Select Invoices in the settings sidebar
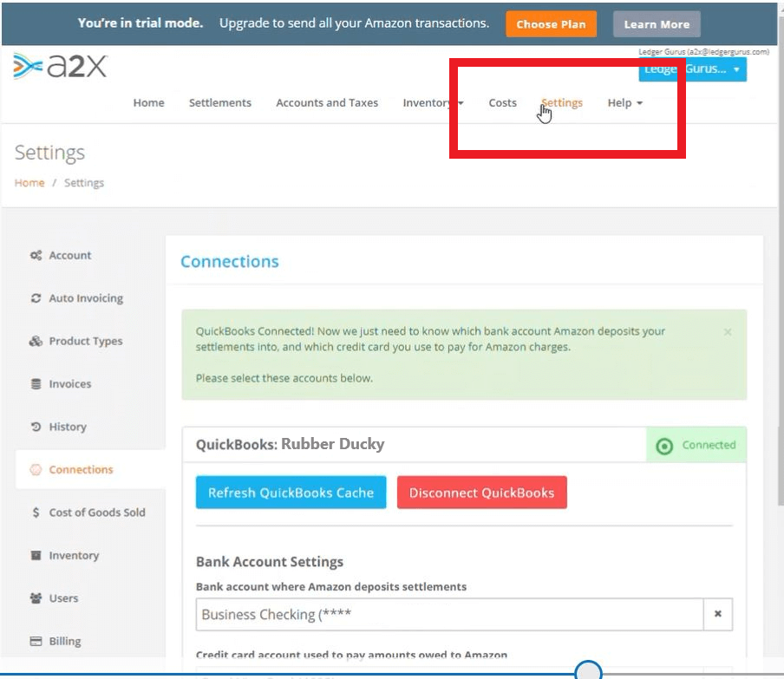The image size is (784, 679). 70,384
